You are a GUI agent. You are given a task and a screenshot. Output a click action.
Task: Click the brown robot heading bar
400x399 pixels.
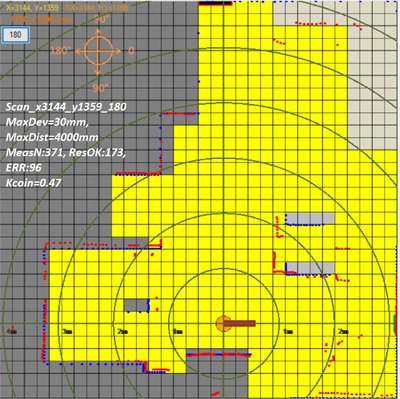(239, 323)
